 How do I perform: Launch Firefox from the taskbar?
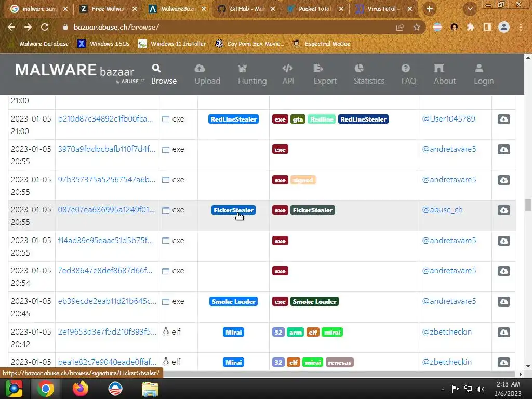click(x=81, y=389)
